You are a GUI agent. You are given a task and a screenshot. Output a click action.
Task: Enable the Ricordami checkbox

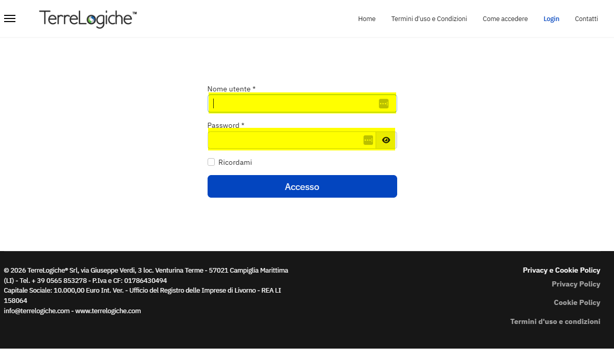click(x=211, y=162)
